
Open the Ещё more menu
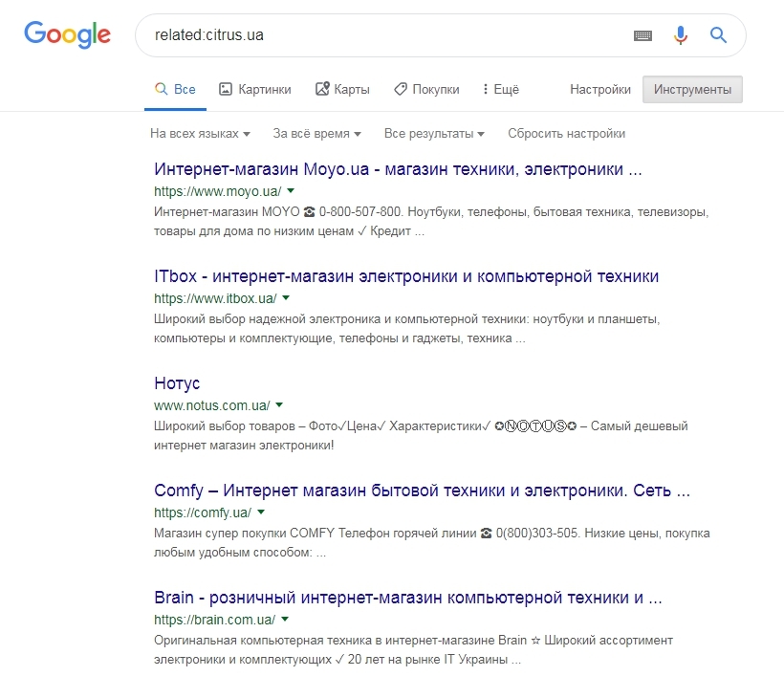[x=501, y=90]
